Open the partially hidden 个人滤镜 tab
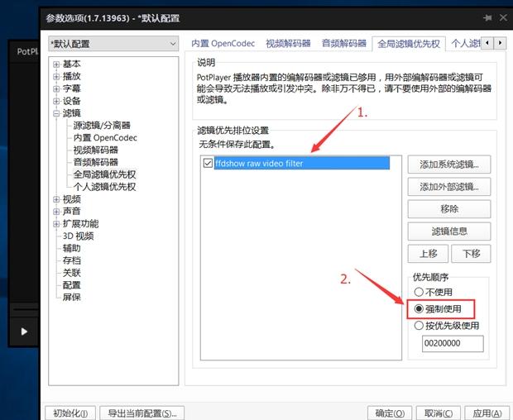This screenshot has height=420, width=513. coord(466,44)
